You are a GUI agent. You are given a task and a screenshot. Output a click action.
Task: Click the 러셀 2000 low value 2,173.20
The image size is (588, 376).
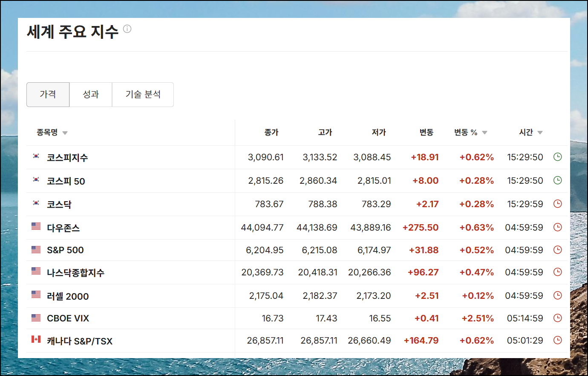click(x=374, y=296)
